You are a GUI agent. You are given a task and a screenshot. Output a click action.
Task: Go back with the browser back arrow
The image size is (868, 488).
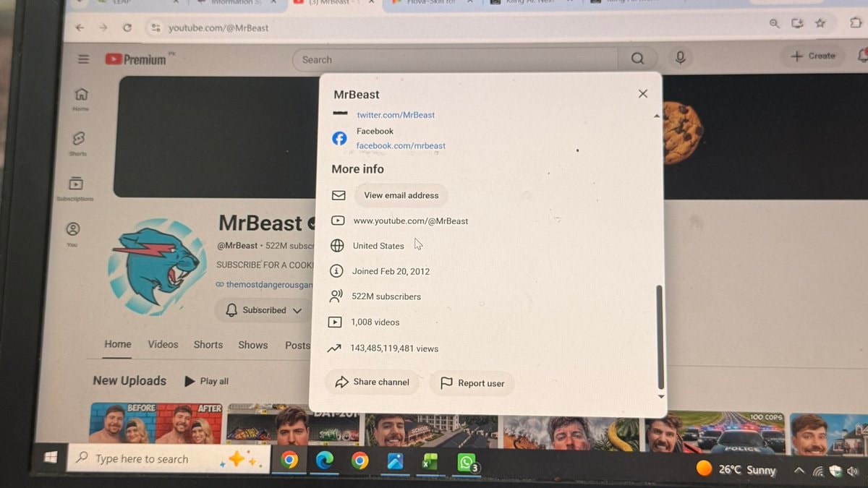80,27
